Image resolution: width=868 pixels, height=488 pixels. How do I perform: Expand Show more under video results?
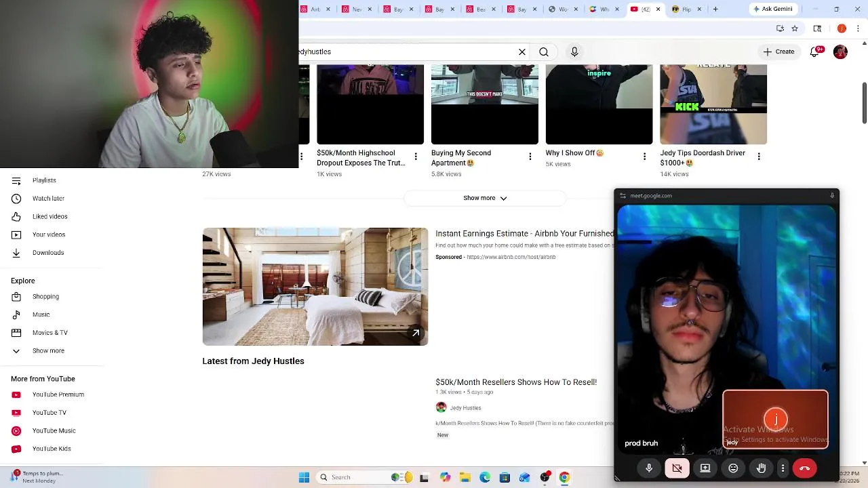485,198
